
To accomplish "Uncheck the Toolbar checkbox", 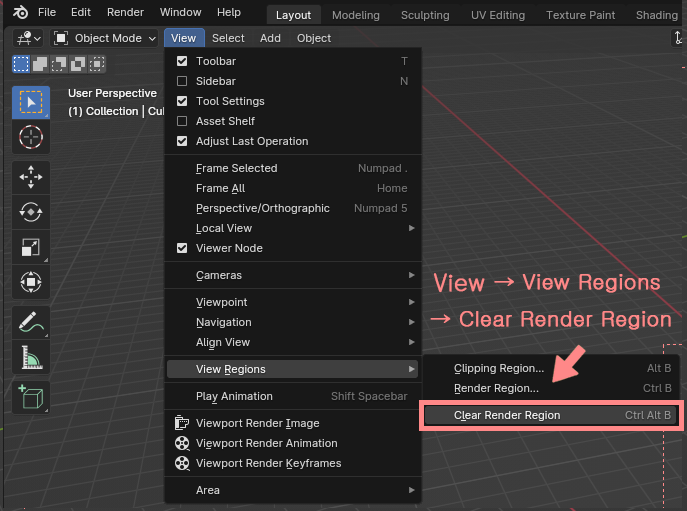I will click(182, 61).
